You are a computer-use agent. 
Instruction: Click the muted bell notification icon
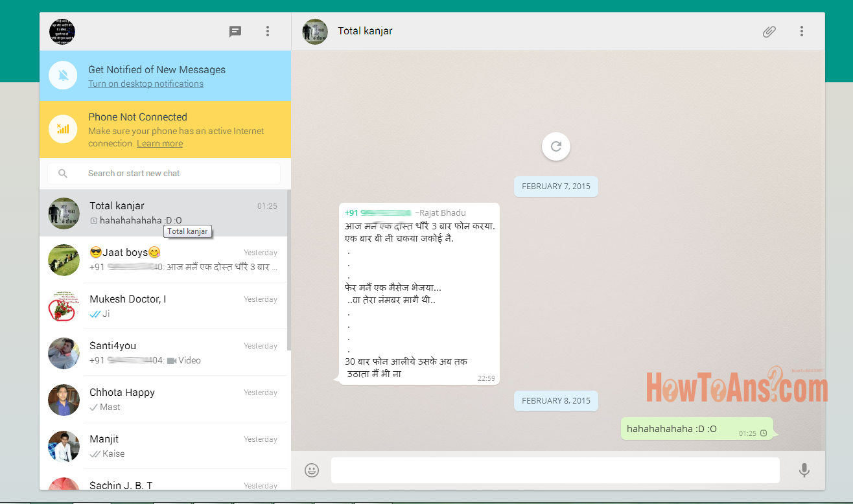tap(63, 76)
